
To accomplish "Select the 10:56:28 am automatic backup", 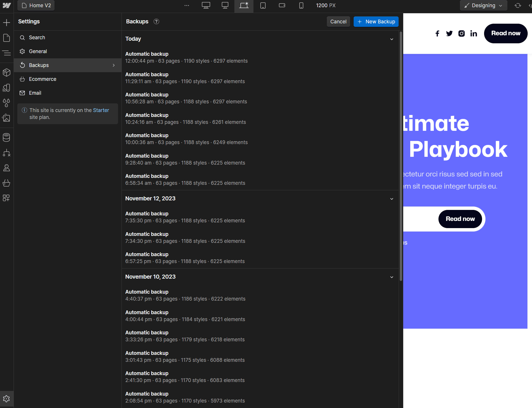I will click(260, 98).
